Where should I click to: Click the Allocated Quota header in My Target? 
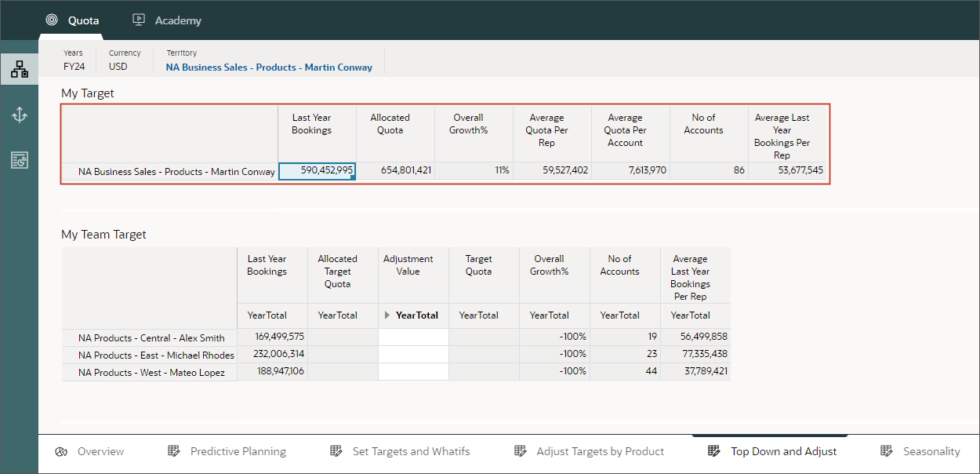395,134
